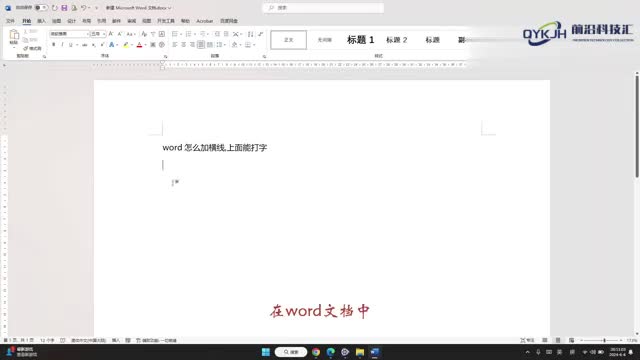Apply the 标题 1 heading style
The width and height of the screenshot is (640, 360).
pos(360,40)
